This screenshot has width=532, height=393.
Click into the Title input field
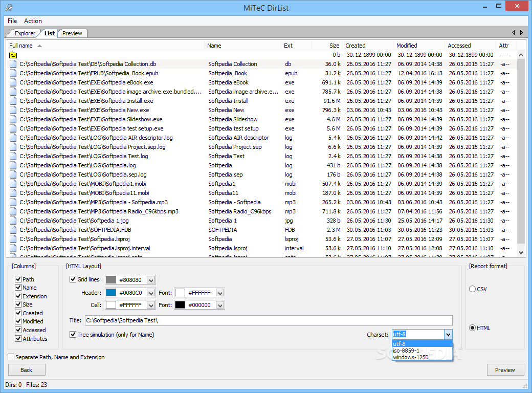click(269, 320)
